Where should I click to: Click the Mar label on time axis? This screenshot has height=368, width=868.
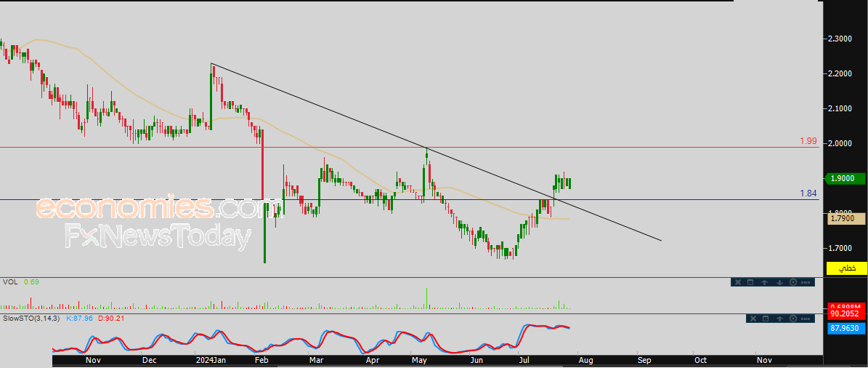pos(317,360)
